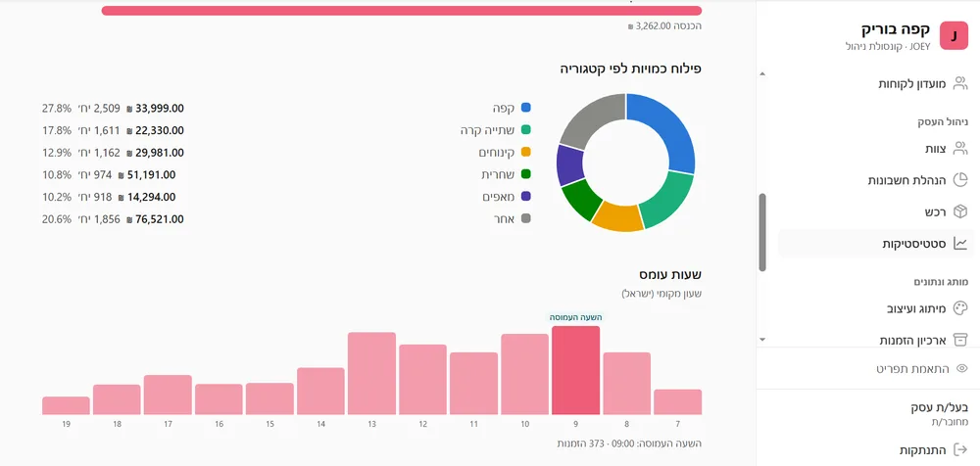Click value 22,330.00 amount
The width and height of the screenshot is (980, 466).
pos(160,130)
